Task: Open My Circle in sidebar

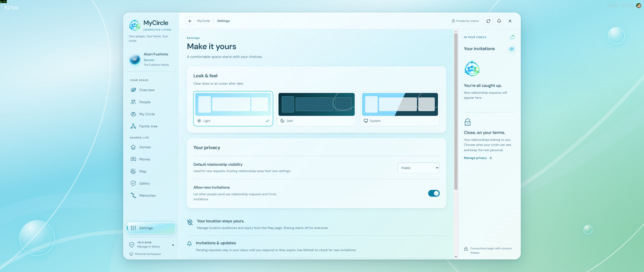Action: tap(151, 114)
